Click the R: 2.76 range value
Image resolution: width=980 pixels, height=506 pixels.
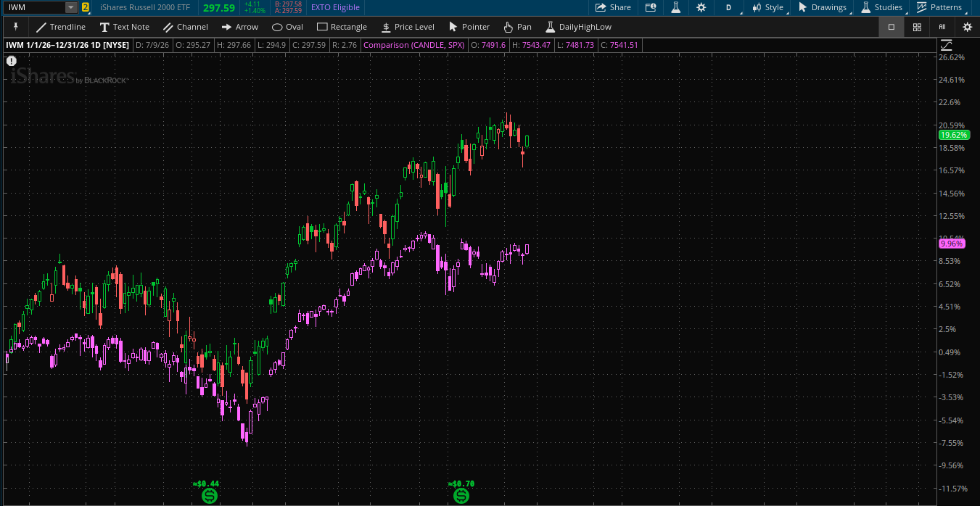345,45
